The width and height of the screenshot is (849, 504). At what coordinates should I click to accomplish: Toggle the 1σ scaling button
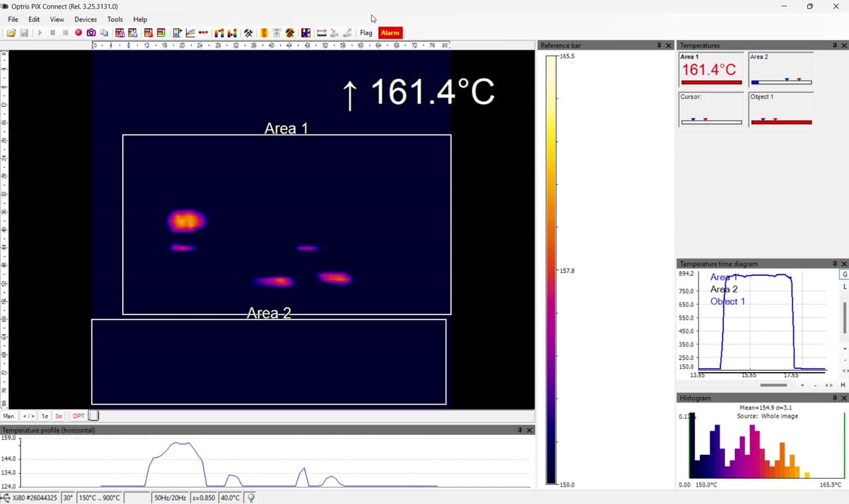[x=44, y=416]
